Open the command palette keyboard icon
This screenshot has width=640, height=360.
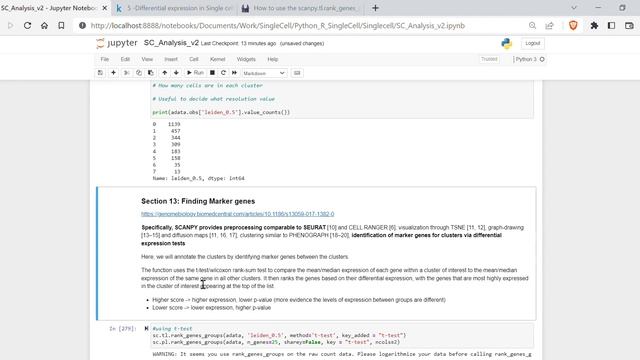click(x=297, y=73)
